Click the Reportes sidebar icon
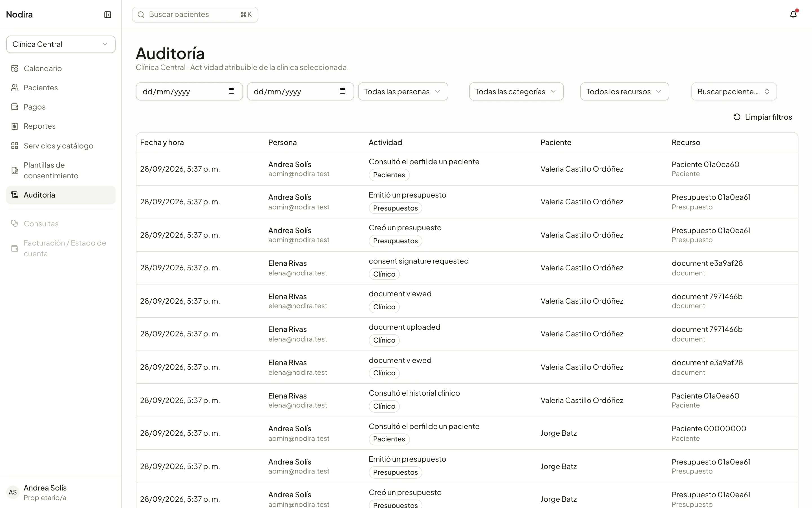 [14, 126]
